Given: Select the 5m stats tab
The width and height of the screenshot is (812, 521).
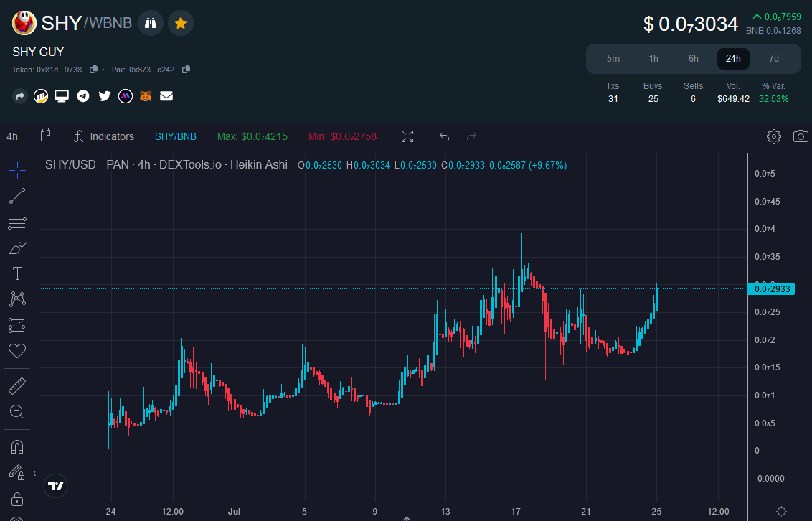Looking at the screenshot, I should (x=613, y=59).
